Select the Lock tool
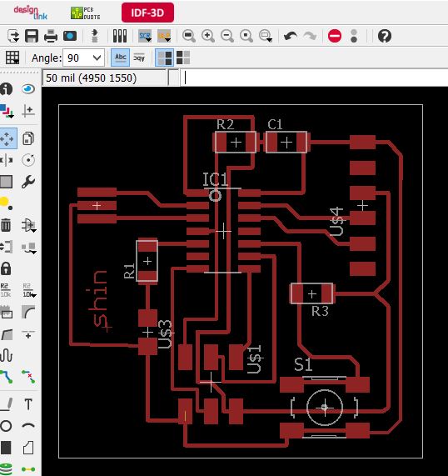This screenshot has height=476, width=448. coord(6,268)
